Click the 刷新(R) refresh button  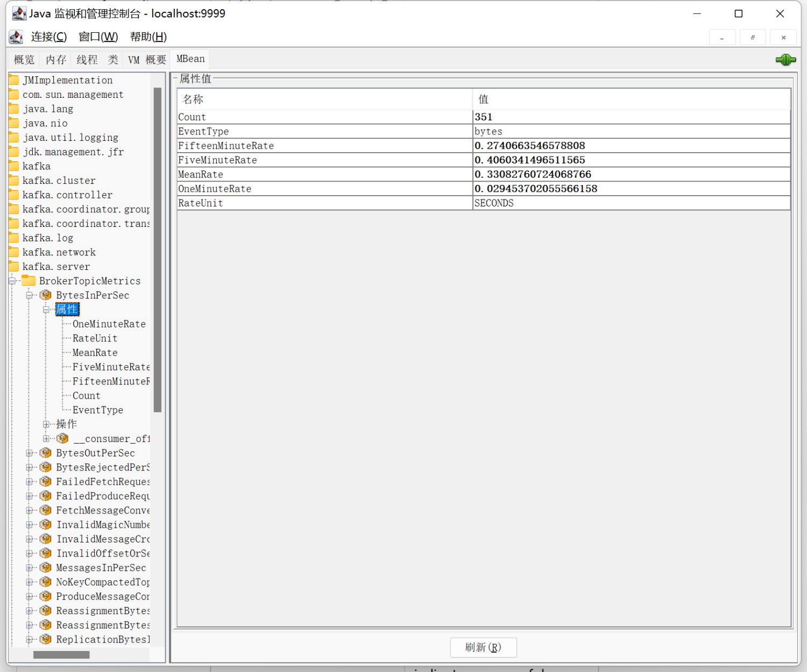(x=483, y=647)
